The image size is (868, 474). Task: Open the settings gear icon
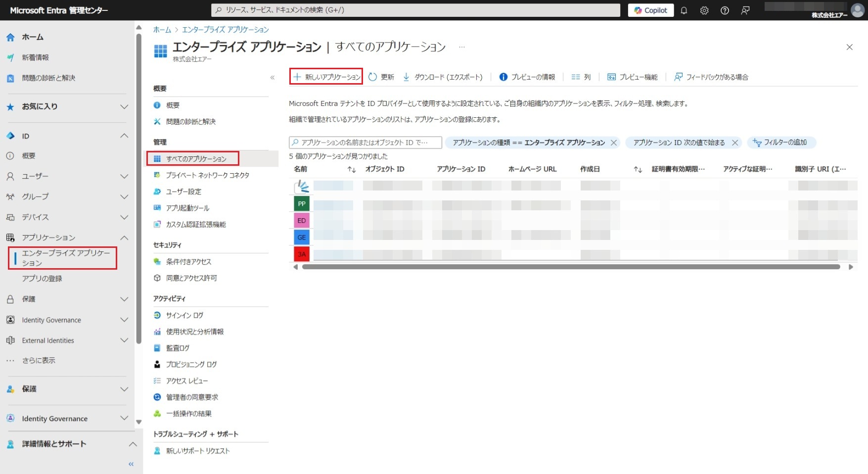click(x=704, y=10)
